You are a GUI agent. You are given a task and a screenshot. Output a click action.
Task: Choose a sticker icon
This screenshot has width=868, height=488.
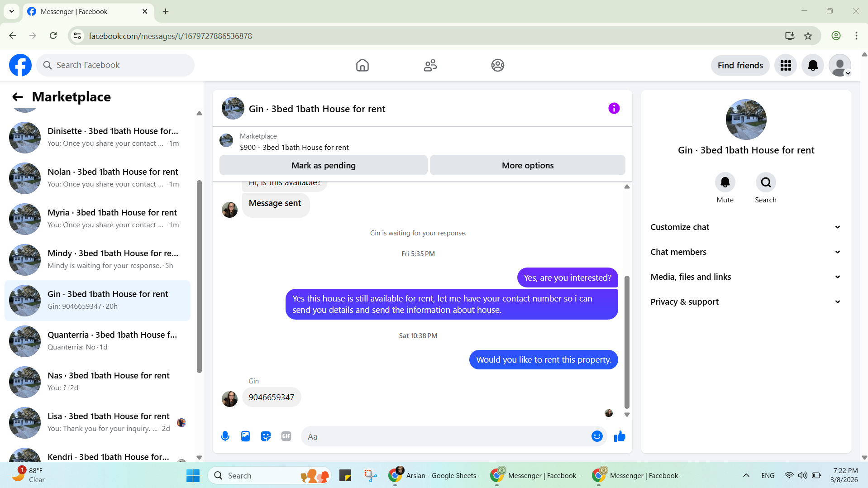tap(266, 436)
